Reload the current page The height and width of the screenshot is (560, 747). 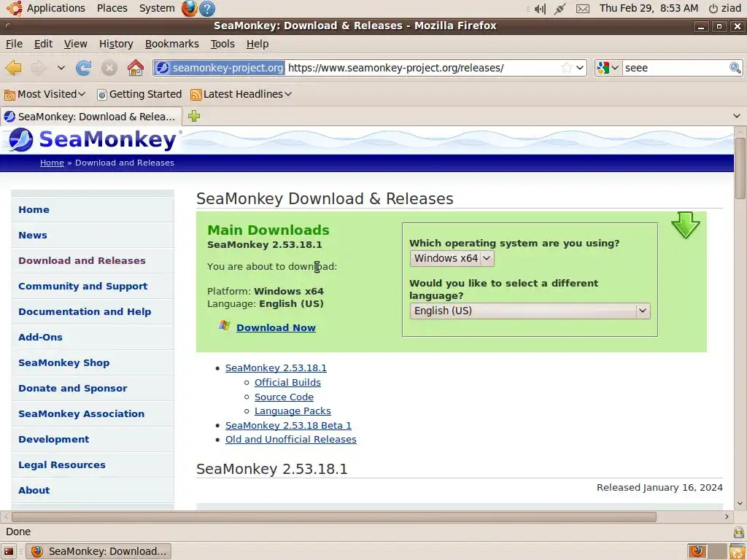[x=83, y=68]
